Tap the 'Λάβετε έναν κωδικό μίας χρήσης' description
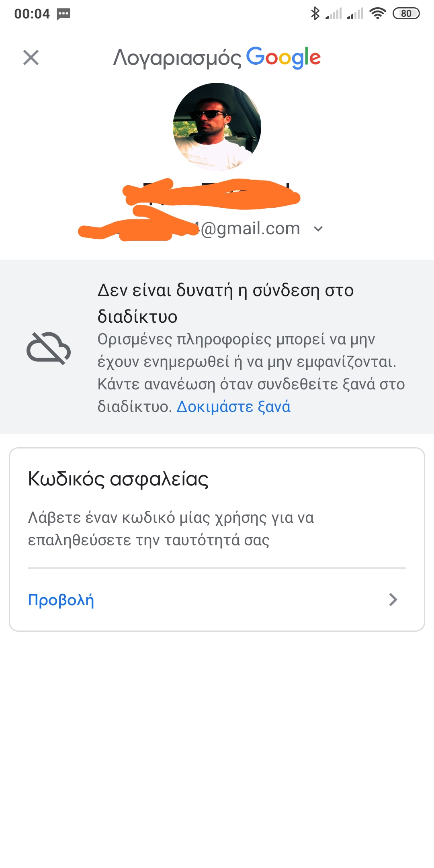 pos(171,529)
